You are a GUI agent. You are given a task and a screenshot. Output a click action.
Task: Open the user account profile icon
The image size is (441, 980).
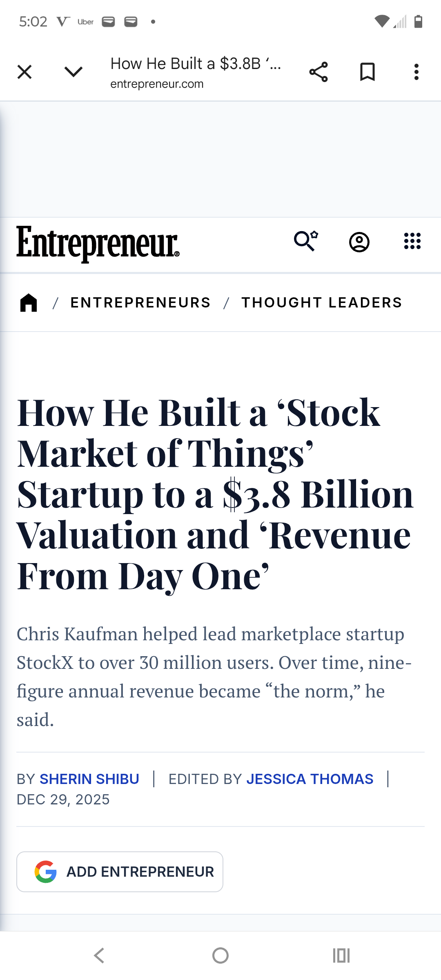click(359, 242)
